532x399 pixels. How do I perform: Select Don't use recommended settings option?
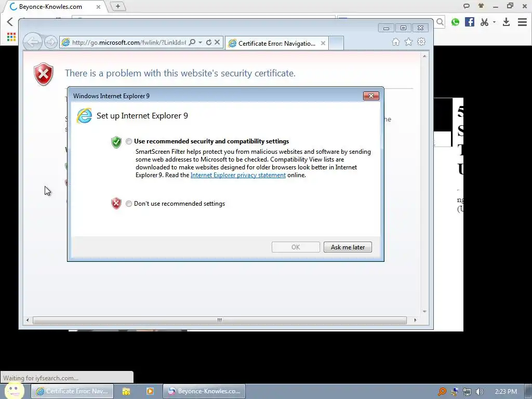[x=129, y=204]
